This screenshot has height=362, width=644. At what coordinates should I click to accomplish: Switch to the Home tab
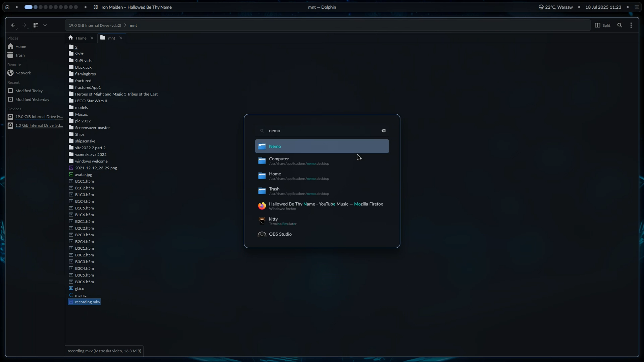(x=81, y=38)
